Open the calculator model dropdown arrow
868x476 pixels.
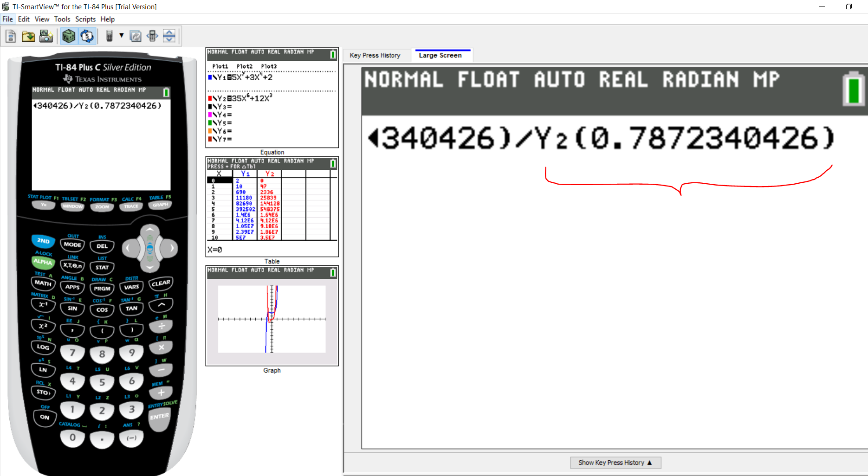point(122,36)
